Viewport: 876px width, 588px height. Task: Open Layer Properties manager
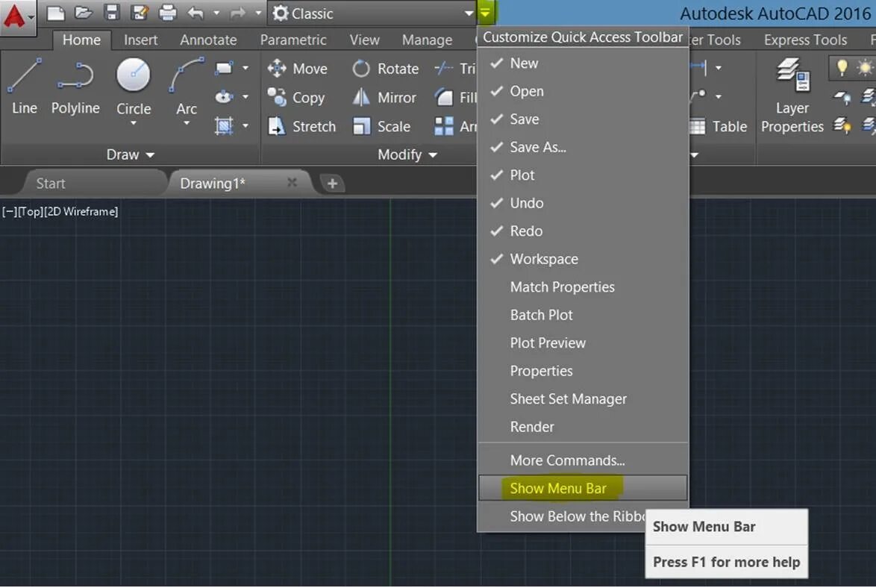pos(792,96)
